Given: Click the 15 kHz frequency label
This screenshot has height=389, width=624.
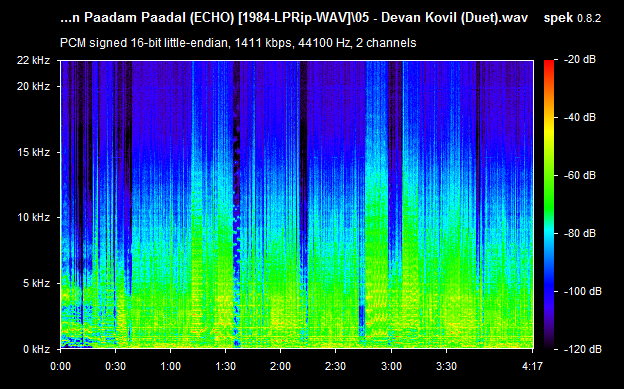Looking at the screenshot, I should (x=33, y=152).
